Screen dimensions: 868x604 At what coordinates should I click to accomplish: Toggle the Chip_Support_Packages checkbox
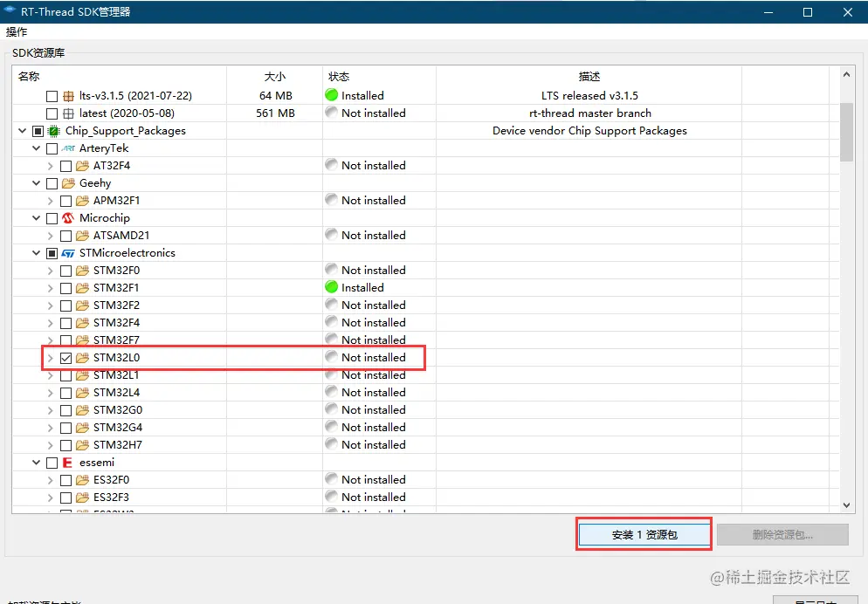pos(38,131)
